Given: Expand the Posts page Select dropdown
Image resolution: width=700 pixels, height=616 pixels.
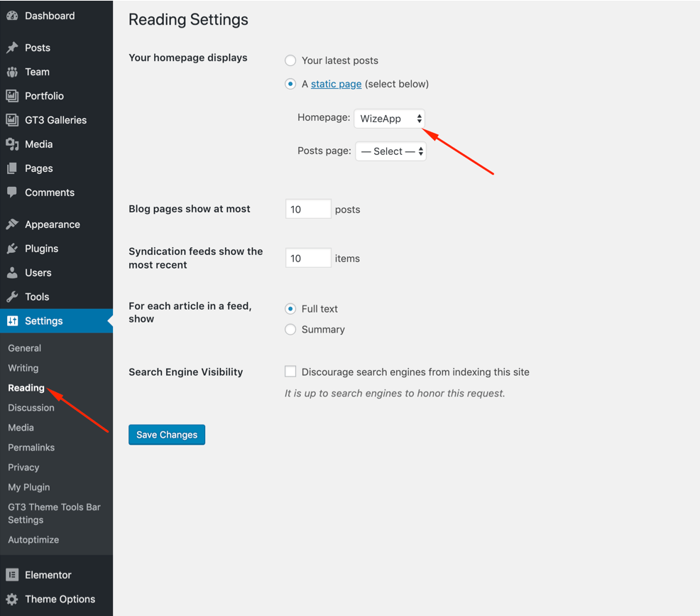Looking at the screenshot, I should tap(390, 151).
